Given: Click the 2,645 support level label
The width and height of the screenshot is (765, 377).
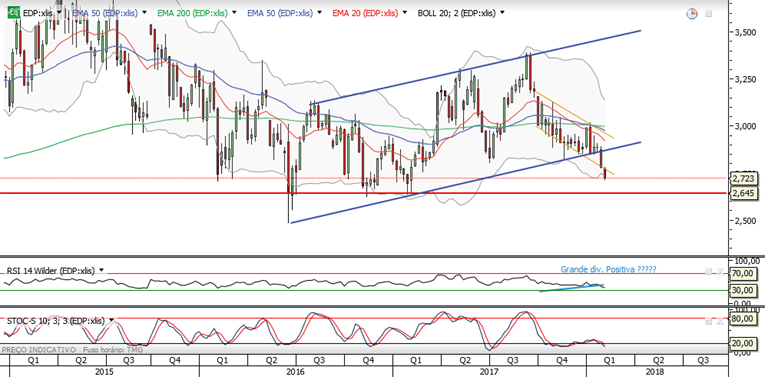Looking at the screenshot, I should pos(743,194).
